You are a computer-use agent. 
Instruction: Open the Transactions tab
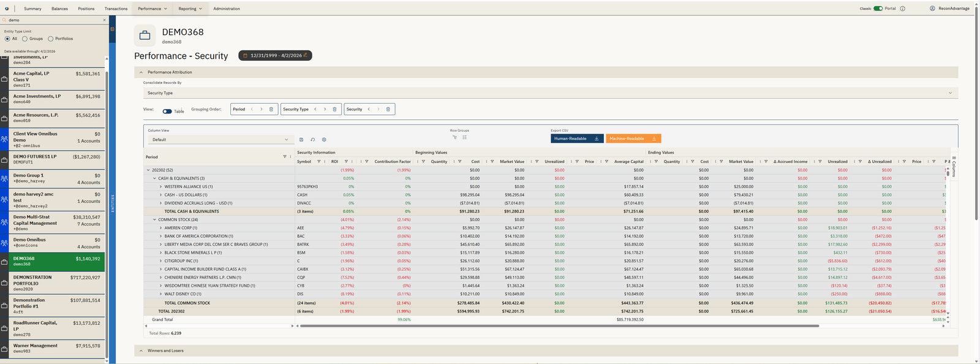(x=116, y=9)
